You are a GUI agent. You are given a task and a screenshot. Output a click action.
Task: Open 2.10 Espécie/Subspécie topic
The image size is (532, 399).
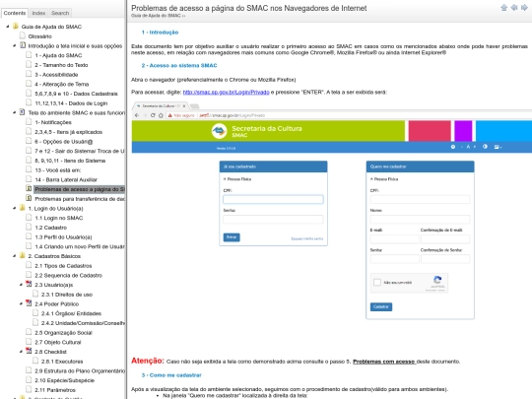point(64,380)
